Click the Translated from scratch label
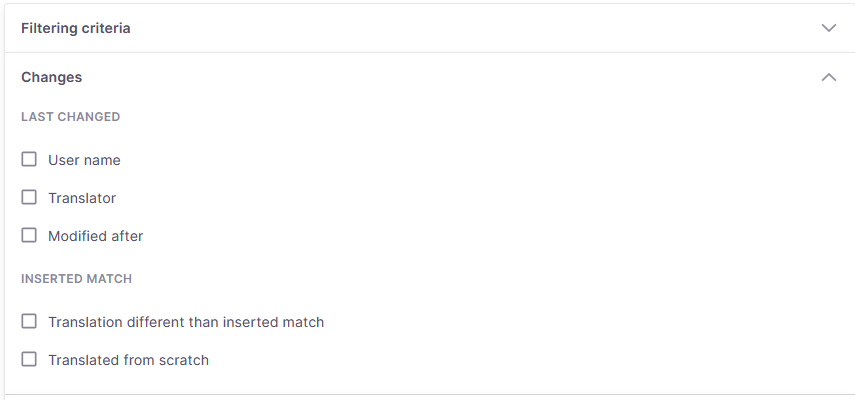Image resolution: width=855 pixels, height=400 pixels. point(128,360)
